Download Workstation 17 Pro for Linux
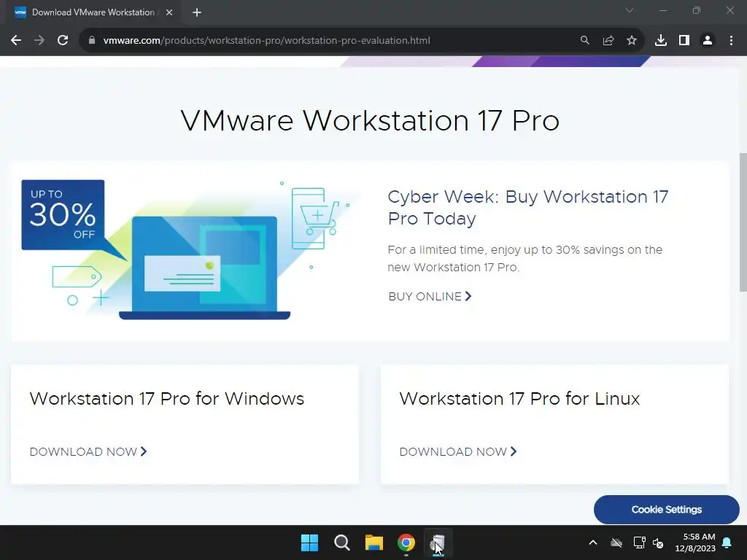 pyautogui.click(x=458, y=451)
